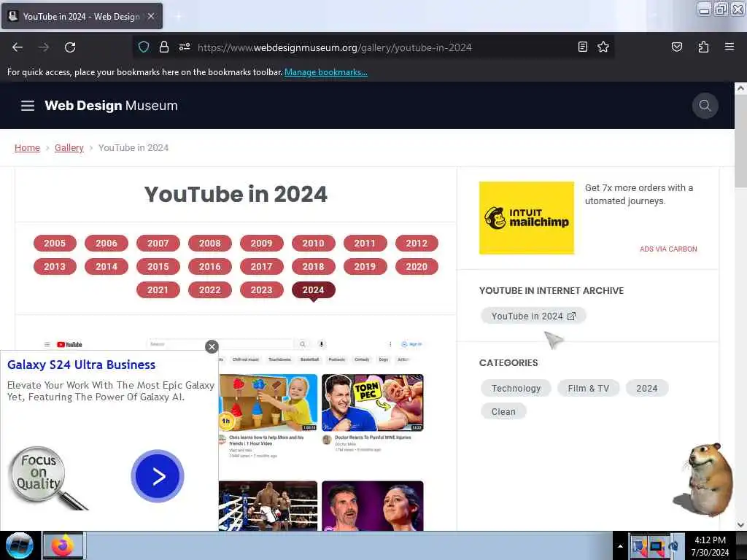Screen dimensions: 747x560
Task: Open YouTube in 2024 Internet Archive link
Action: [533, 316]
